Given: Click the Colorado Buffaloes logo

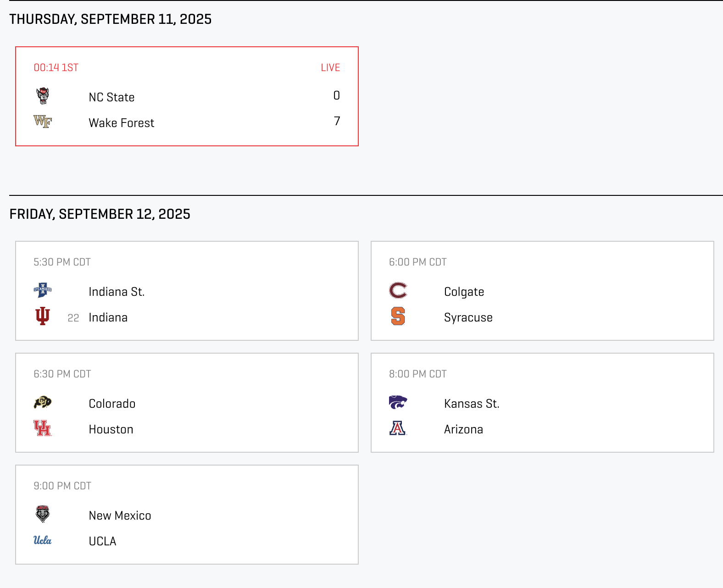Looking at the screenshot, I should pyautogui.click(x=43, y=402).
